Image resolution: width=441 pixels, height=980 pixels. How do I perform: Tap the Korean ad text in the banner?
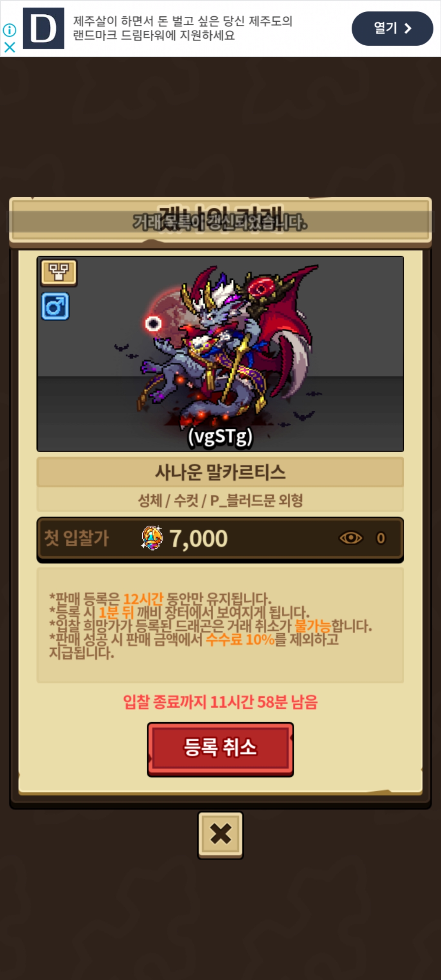click(183, 28)
